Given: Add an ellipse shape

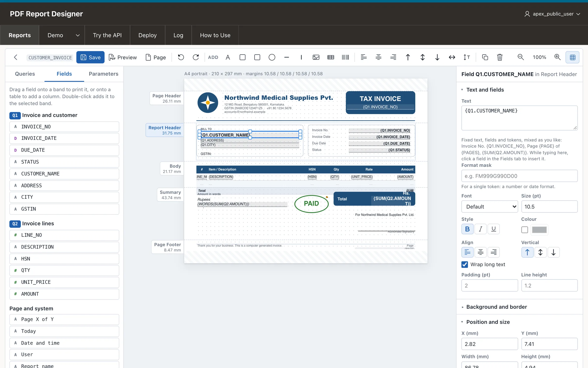Looking at the screenshot, I should 272,57.
